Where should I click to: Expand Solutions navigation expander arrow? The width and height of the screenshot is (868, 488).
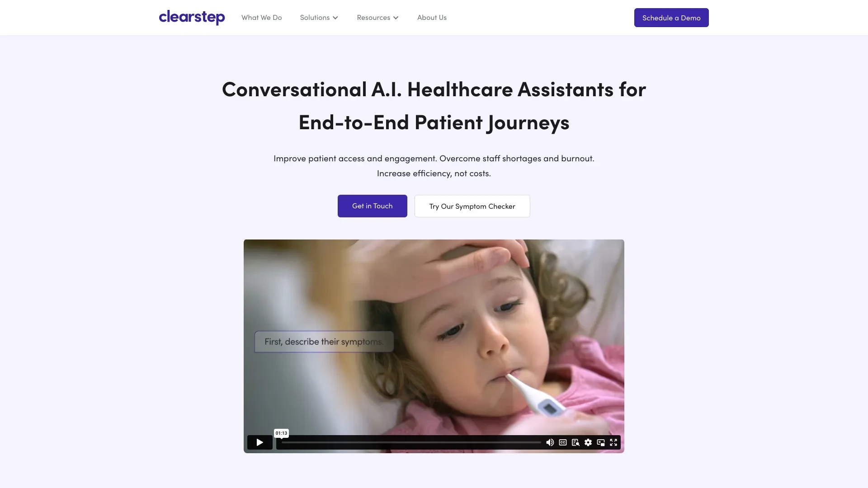tap(335, 17)
